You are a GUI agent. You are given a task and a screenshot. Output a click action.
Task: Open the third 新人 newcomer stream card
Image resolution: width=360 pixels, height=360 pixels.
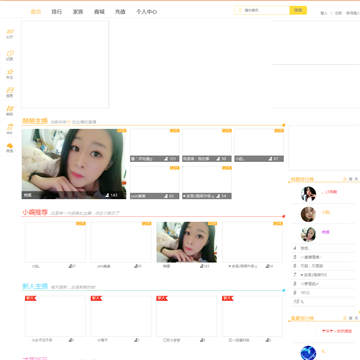click(x=187, y=316)
